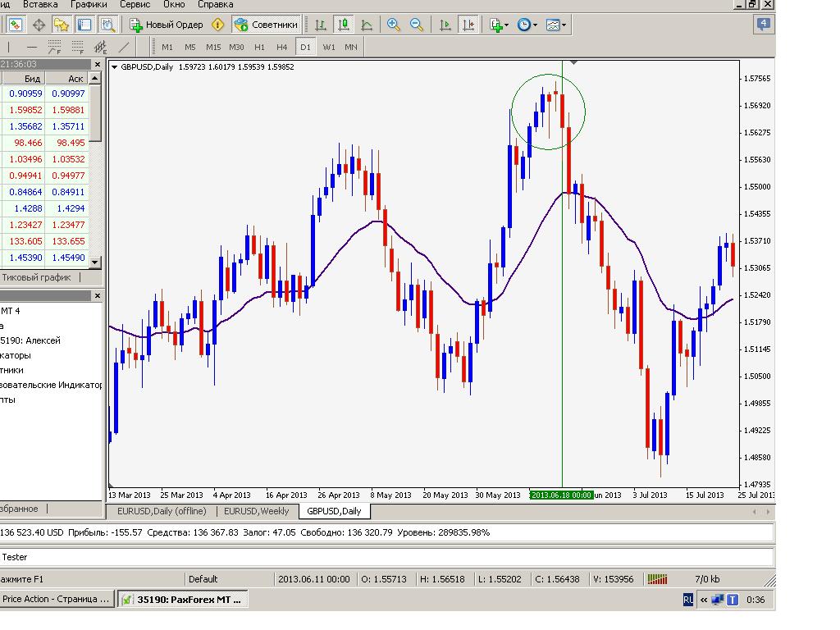Toggle the Data Window folder-star button
This screenshot has height=630, width=840.
coord(62,25)
